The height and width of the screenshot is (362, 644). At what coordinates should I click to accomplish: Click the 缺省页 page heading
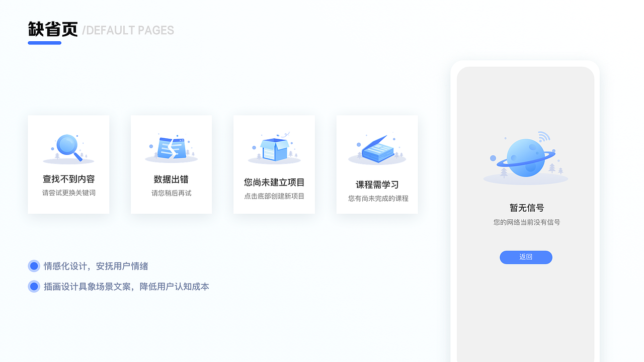pyautogui.click(x=53, y=30)
